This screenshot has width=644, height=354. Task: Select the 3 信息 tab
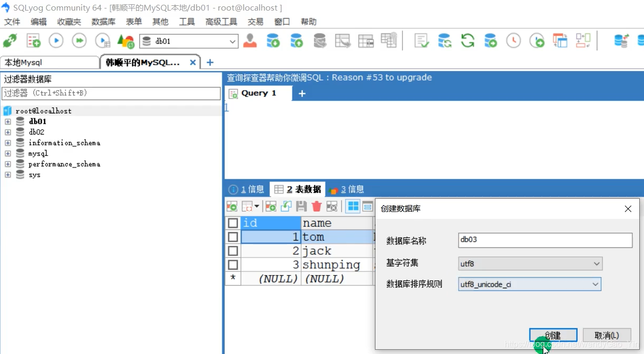click(x=347, y=189)
